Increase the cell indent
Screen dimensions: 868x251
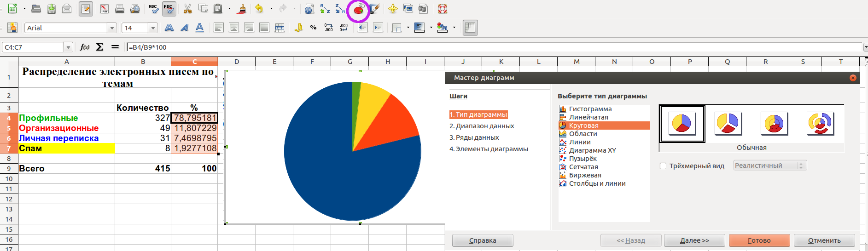point(378,28)
